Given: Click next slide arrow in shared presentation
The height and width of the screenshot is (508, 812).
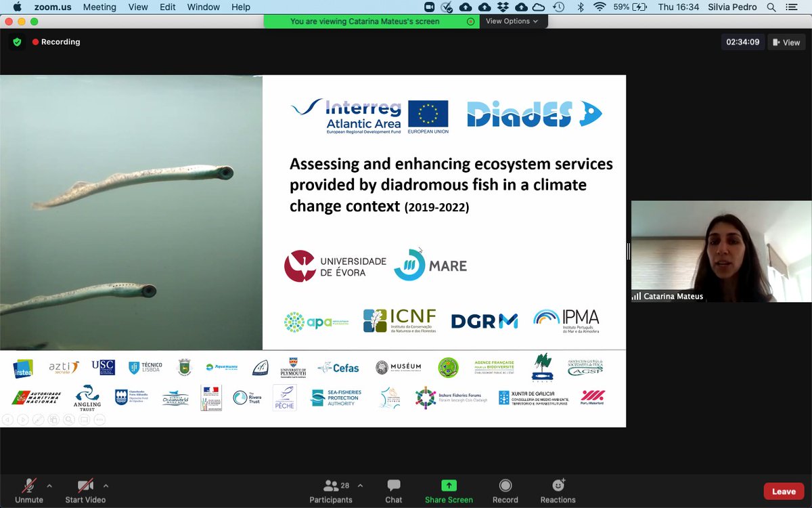Looking at the screenshot, I should [x=22, y=420].
